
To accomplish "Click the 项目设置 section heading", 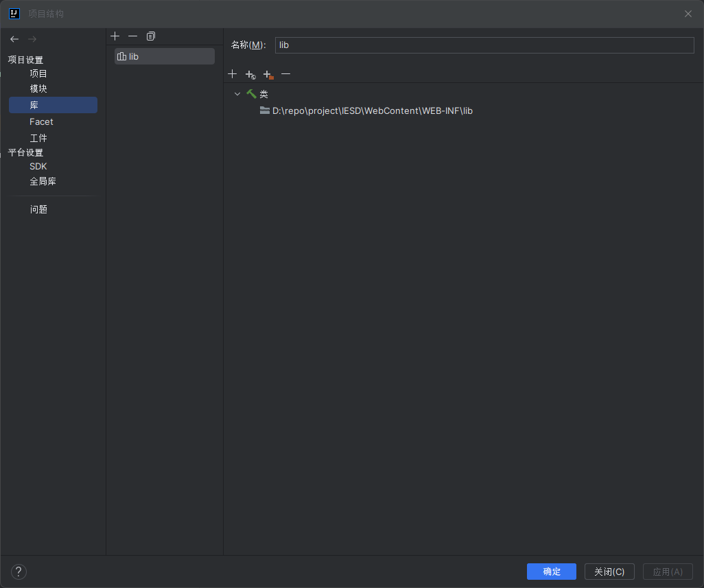I will click(x=25, y=60).
